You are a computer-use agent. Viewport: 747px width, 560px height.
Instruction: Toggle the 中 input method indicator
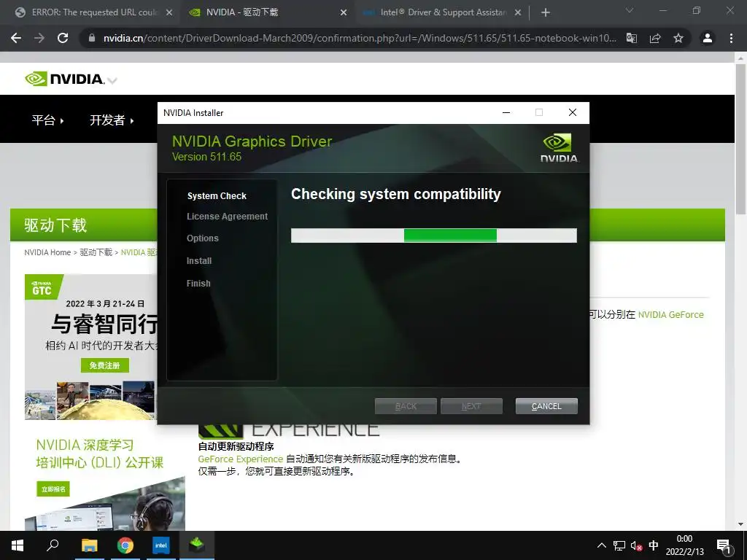click(x=654, y=545)
